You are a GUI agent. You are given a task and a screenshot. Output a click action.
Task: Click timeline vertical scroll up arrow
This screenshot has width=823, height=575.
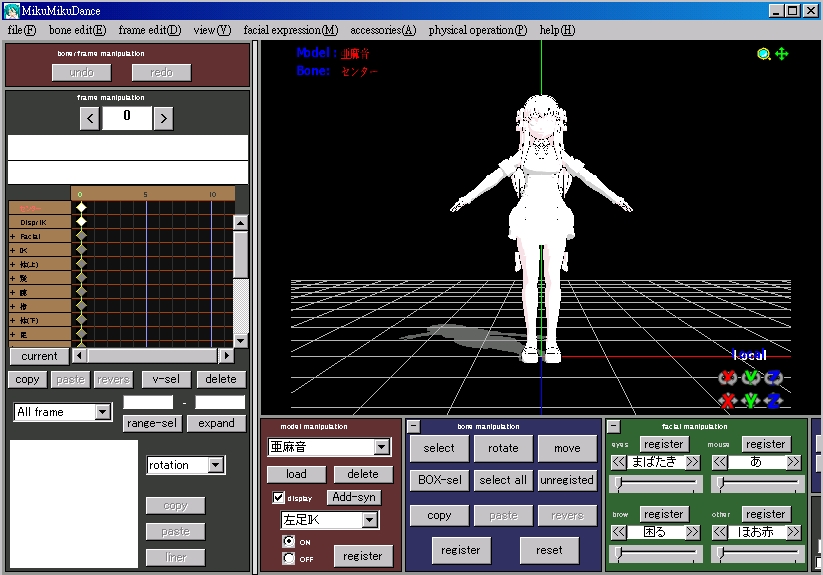pos(240,223)
